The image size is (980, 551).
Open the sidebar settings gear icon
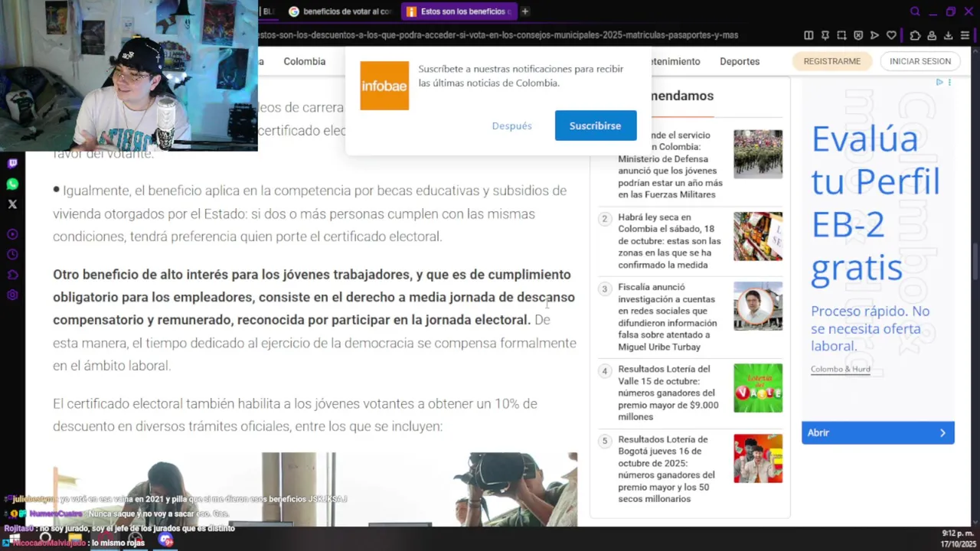click(12, 295)
